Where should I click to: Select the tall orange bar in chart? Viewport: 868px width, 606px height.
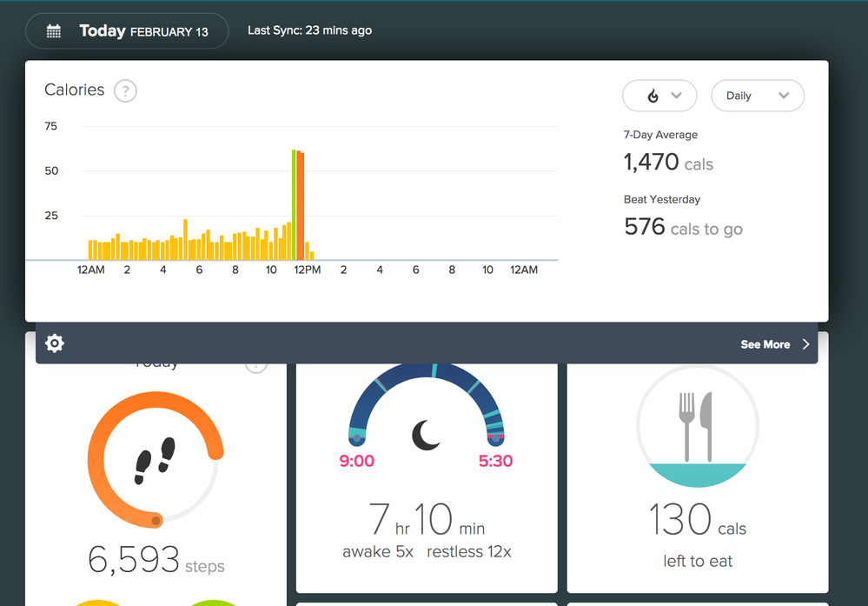(x=301, y=205)
